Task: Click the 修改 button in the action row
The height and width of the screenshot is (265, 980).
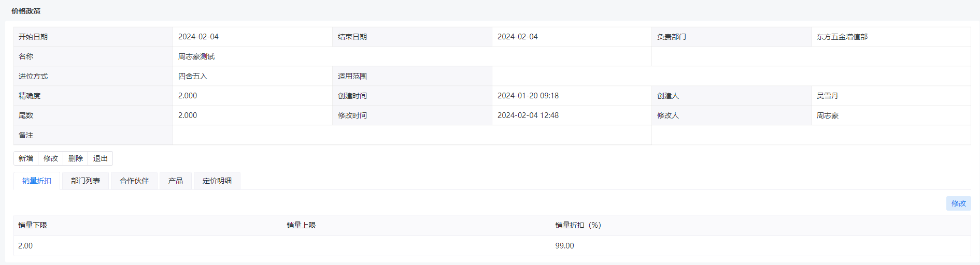Action: pos(51,158)
